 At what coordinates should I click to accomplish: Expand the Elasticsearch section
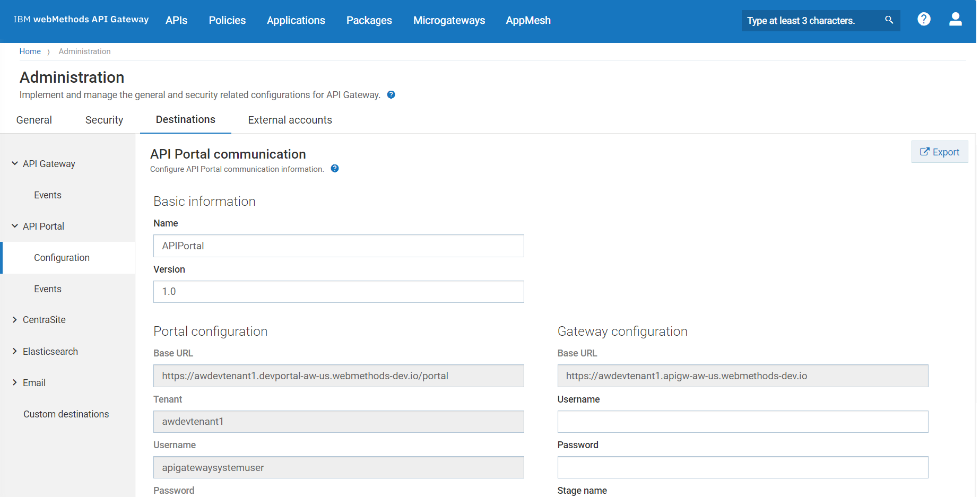15,351
